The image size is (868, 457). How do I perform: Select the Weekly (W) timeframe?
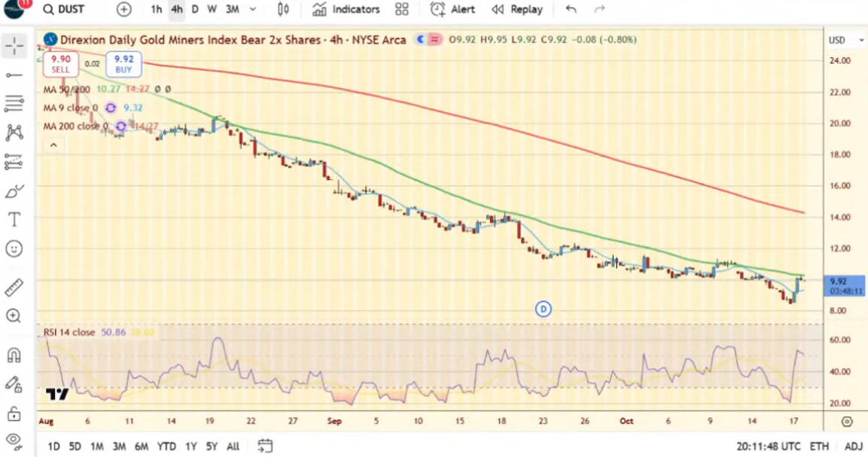(x=212, y=10)
